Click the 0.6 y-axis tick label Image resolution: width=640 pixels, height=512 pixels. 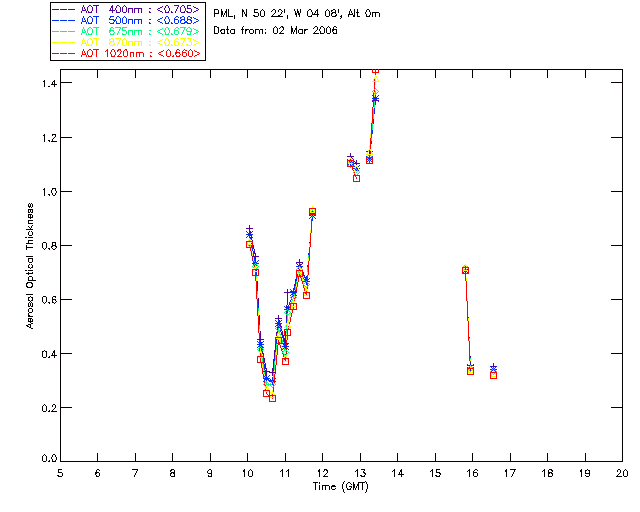(49, 300)
